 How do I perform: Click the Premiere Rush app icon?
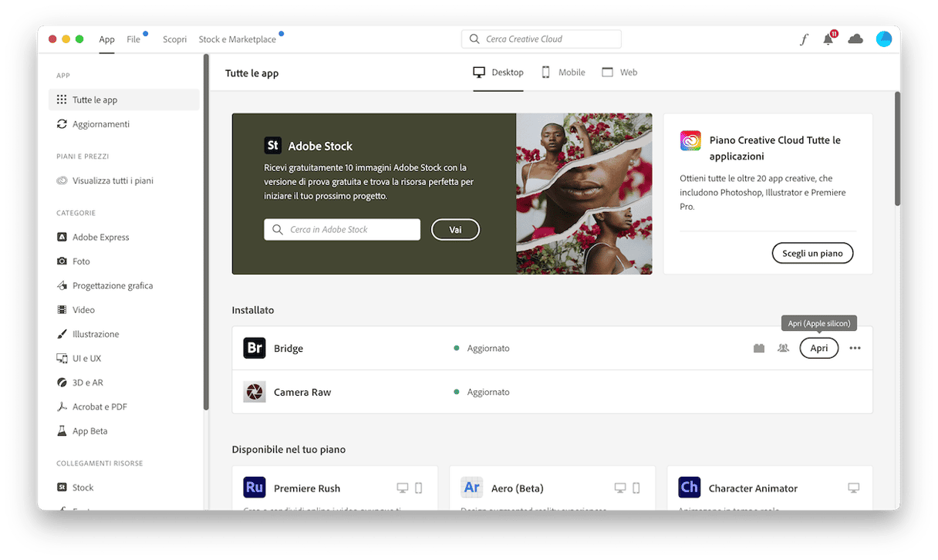(255, 487)
